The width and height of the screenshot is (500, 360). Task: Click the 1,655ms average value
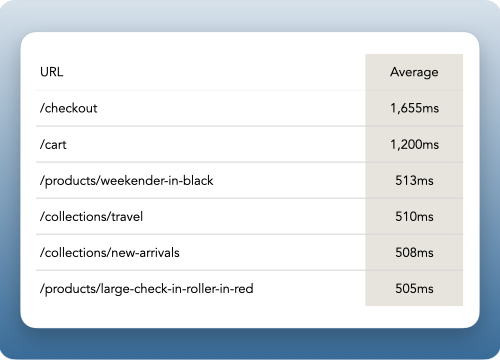click(x=414, y=108)
